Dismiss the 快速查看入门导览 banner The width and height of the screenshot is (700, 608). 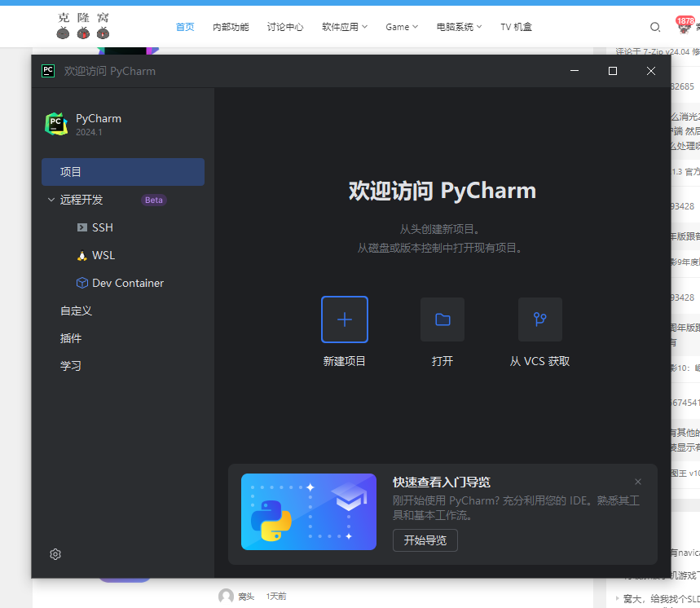(638, 482)
